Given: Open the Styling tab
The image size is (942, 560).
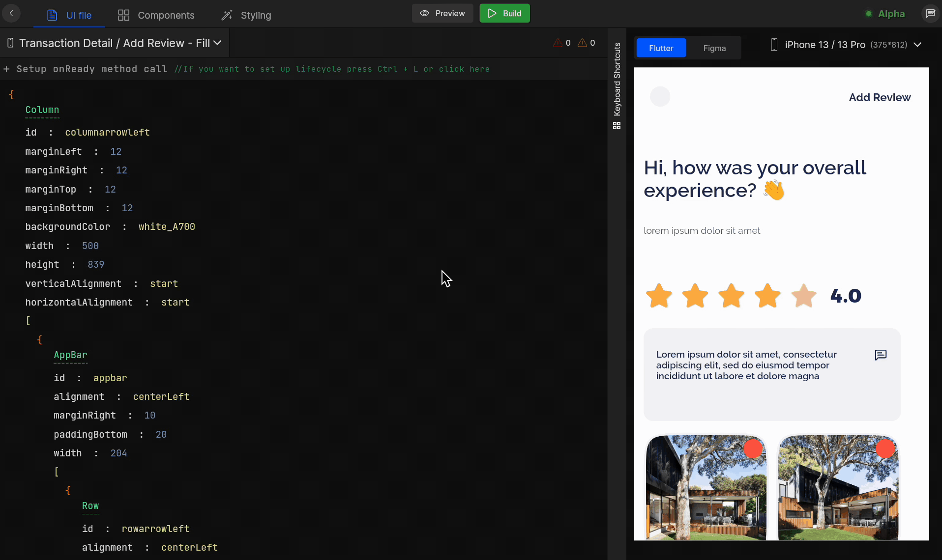Looking at the screenshot, I should coord(246,15).
